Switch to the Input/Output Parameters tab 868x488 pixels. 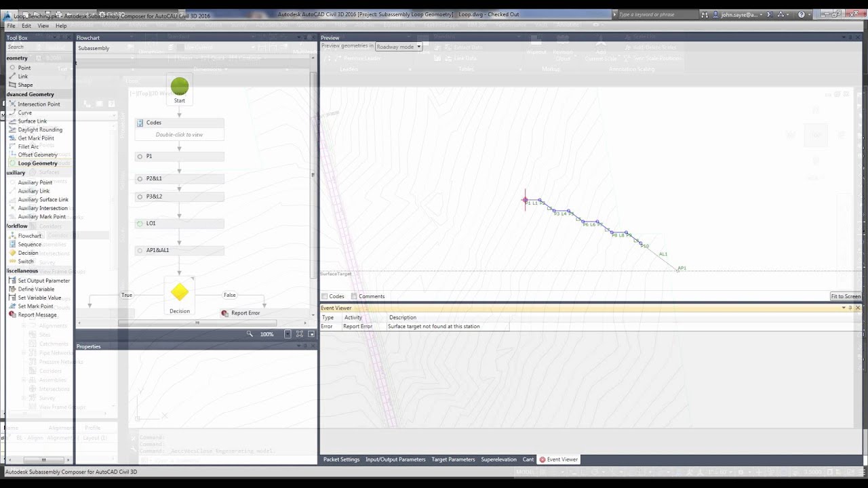click(x=395, y=460)
